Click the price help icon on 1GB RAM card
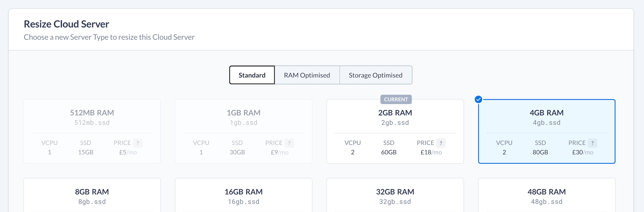The width and height of the screenshot is (644, 212). point(289,143)
